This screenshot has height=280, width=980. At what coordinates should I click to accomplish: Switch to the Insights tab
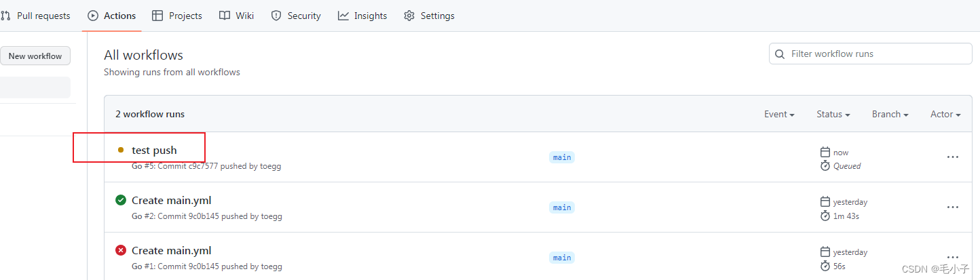tap(362, 16)
